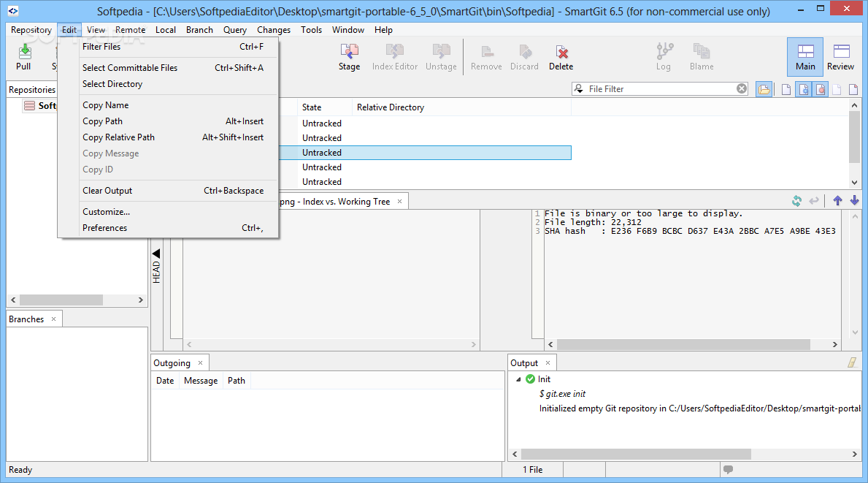
Task: Collapse the Init output node
Action: coord(518,379)
